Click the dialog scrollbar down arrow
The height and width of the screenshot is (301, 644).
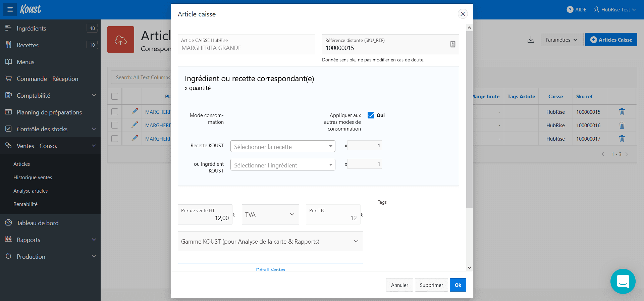pos(469,267)
